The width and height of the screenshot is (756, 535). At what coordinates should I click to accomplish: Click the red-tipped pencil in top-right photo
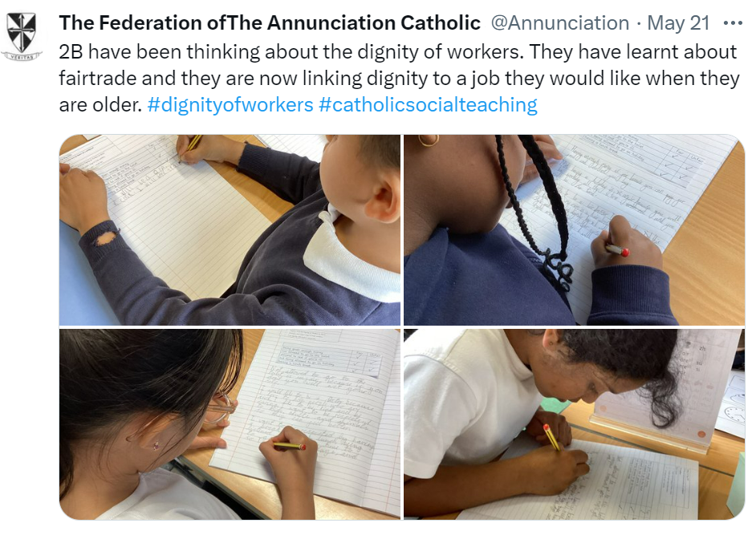pyautogui.click(x=617, y=250)
